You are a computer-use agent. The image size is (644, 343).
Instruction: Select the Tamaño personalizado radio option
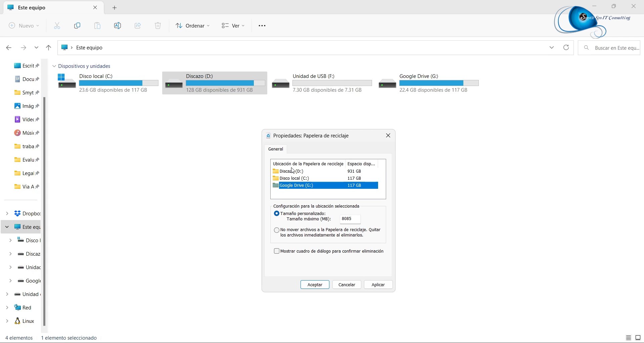click(x=277, y=214)
